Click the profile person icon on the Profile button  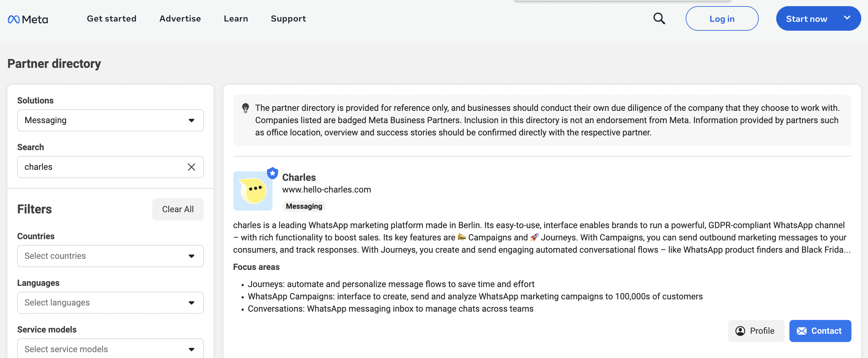tap(740, 331)
